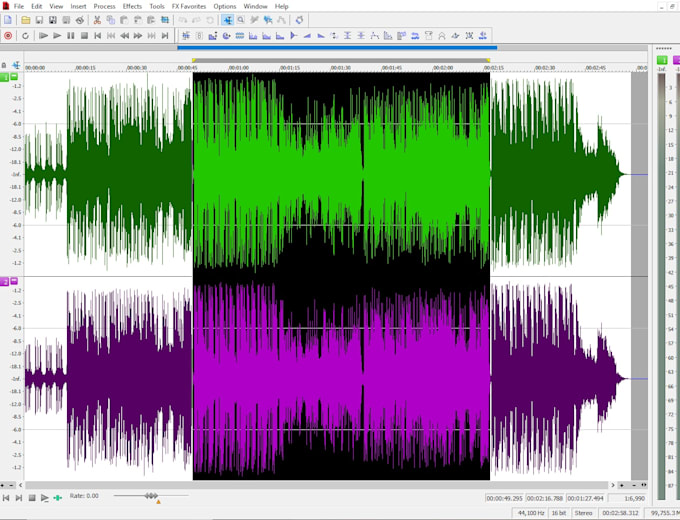The height and width of the screenshot is (520, 680).
Task: Click the 44,100 Hz status field
Action: 531,513
